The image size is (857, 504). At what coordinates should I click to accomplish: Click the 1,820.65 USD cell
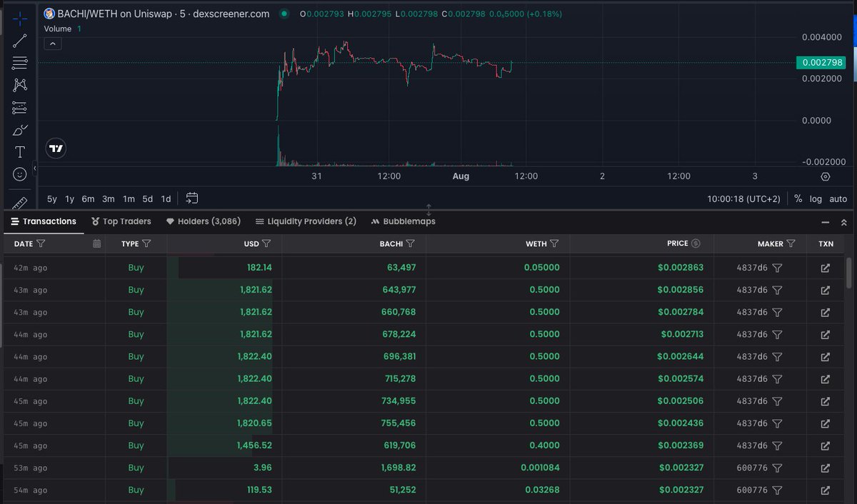(x=254, y=423)
